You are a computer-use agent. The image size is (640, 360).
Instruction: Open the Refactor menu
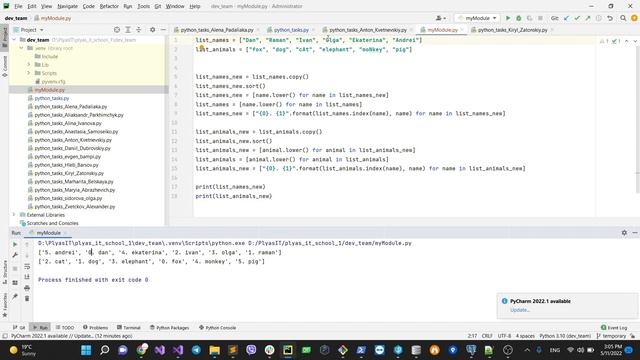click(109, 6)
